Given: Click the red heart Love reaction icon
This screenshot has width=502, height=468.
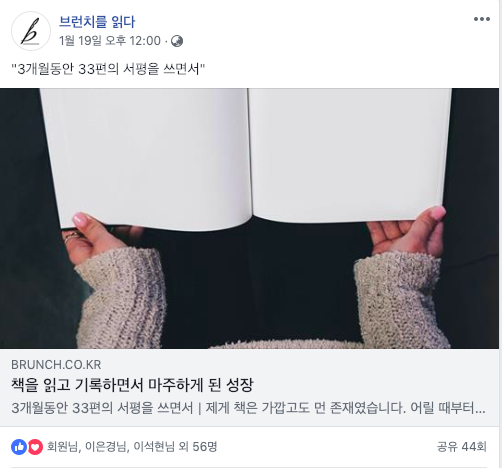Looking at the screenshot, I should [35, 447].
